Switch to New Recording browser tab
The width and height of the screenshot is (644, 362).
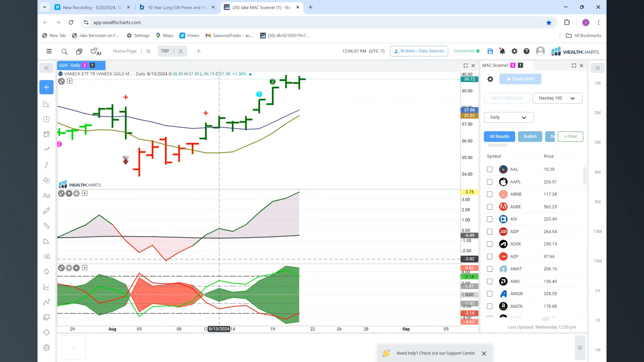(x=92, y=7)
